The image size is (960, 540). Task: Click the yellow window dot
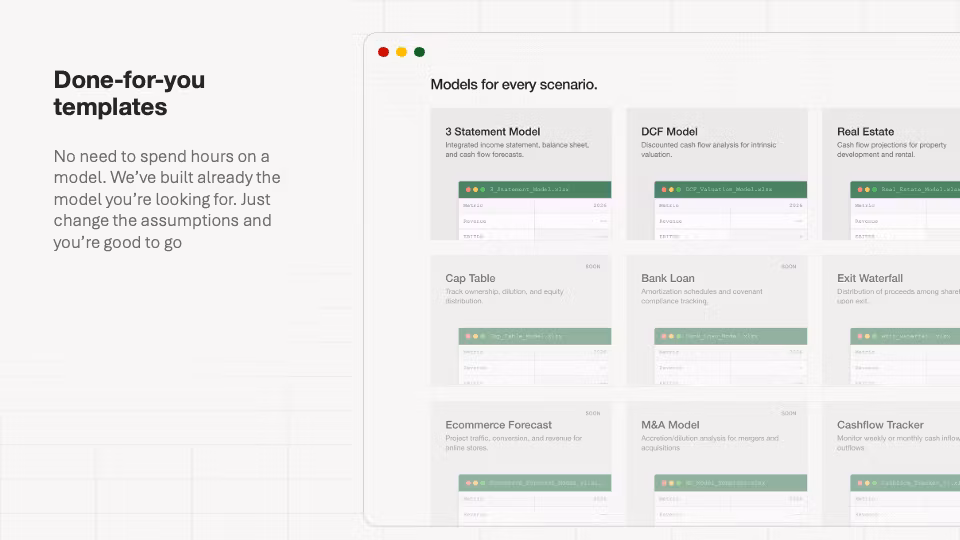[x=402, y=52]
